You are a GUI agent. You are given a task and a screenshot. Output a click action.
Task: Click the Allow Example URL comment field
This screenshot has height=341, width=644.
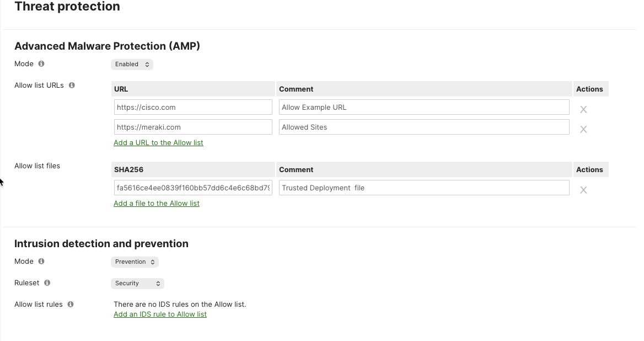[423, 106]
